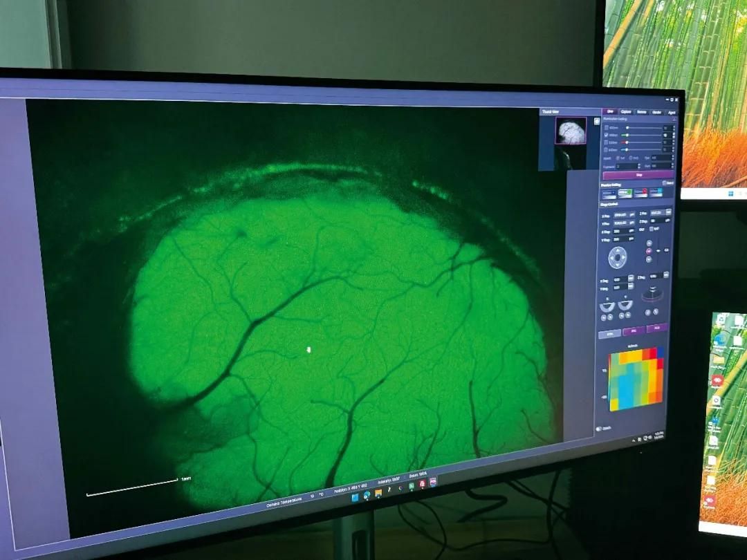747x560 pixels.
Task: Click the Z position field side button
Action: point(668,212)
